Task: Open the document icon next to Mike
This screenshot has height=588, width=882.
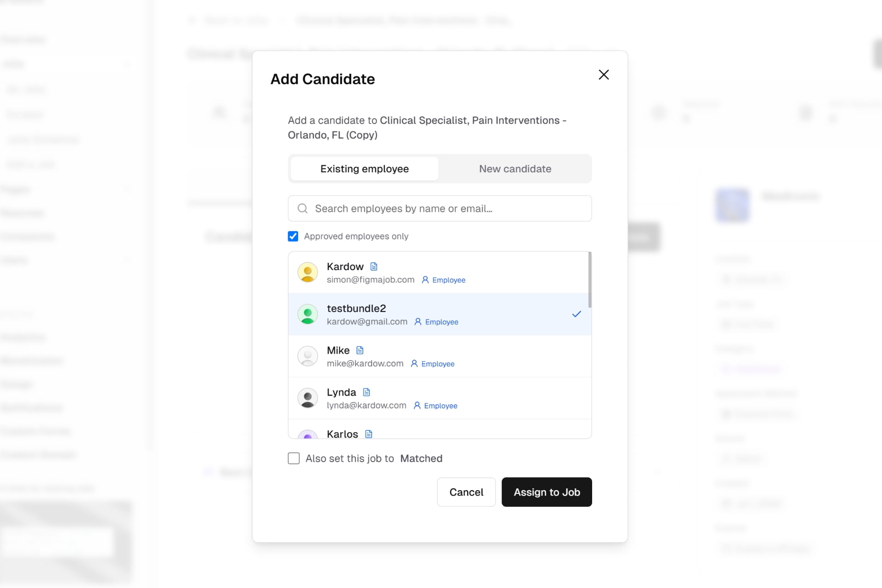Action: pyautogui.click(x=360, y=350)
